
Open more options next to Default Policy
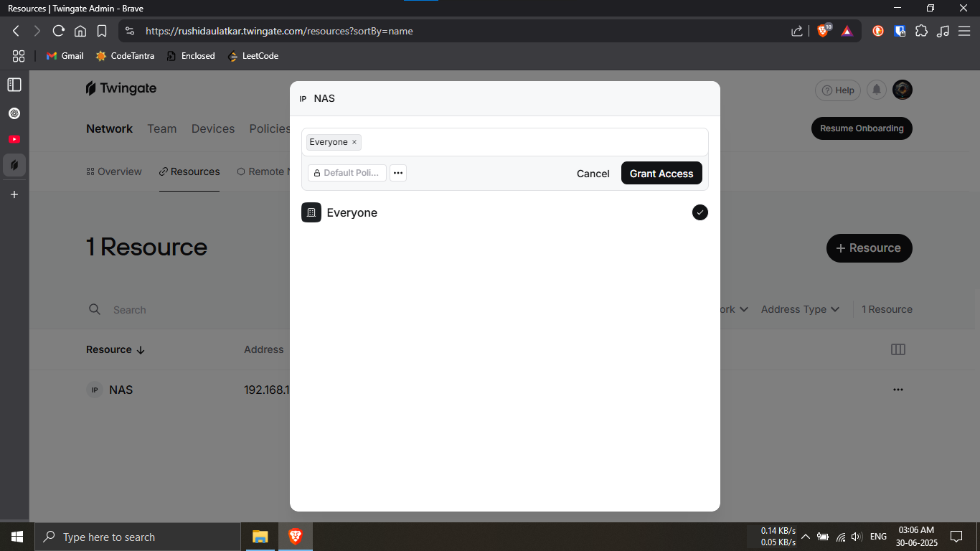tap(398, 173)
